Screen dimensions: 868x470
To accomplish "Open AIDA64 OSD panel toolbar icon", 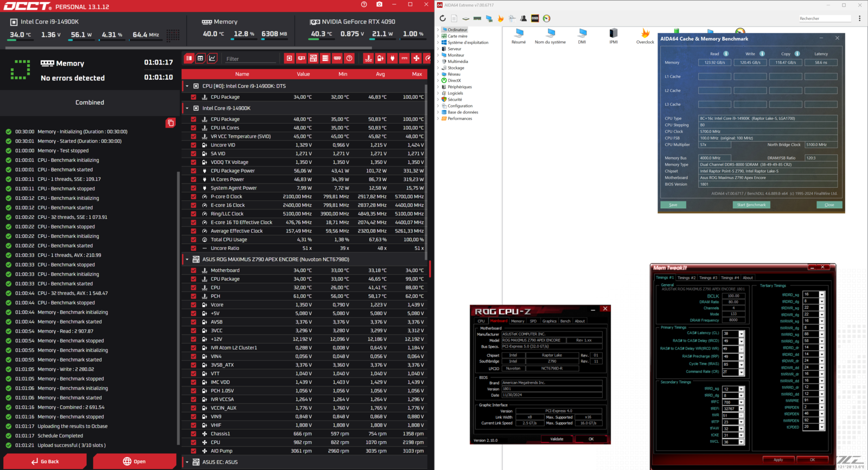I will point(535,18).
